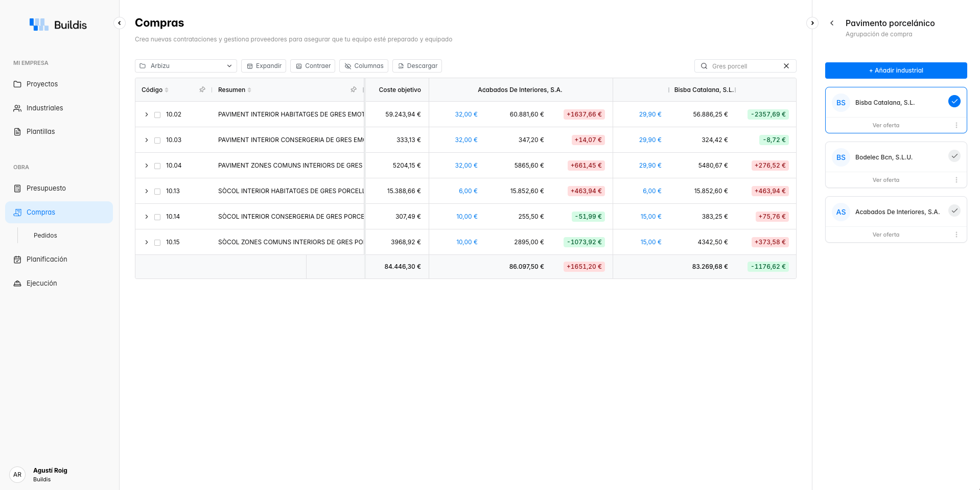Click the +1637,66 € difference badge
Viewport: 980px width, 490px height.
(x=584, y=114)
